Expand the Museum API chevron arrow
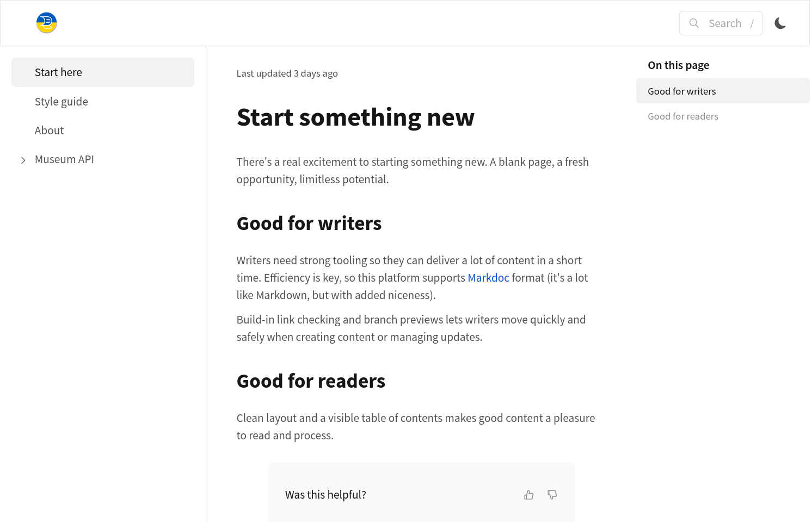 [x=23, y=160]
